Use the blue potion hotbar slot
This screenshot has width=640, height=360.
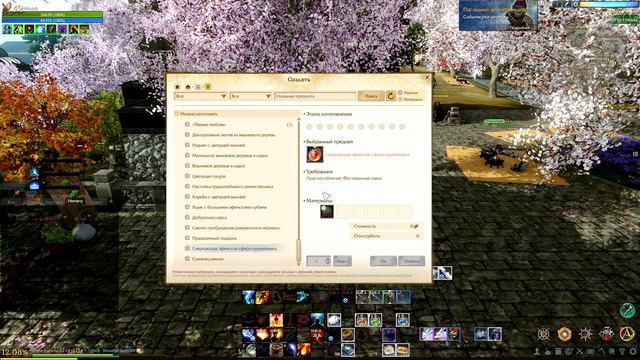402,320
